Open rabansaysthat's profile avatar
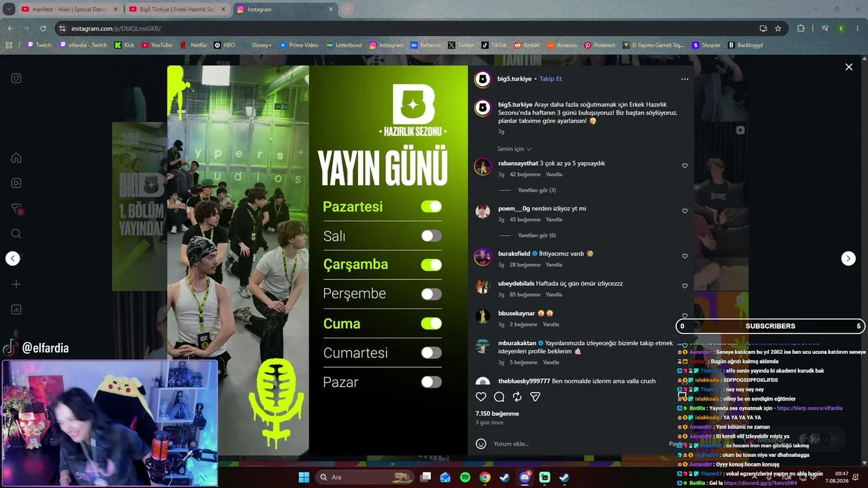 click(483, 167)
